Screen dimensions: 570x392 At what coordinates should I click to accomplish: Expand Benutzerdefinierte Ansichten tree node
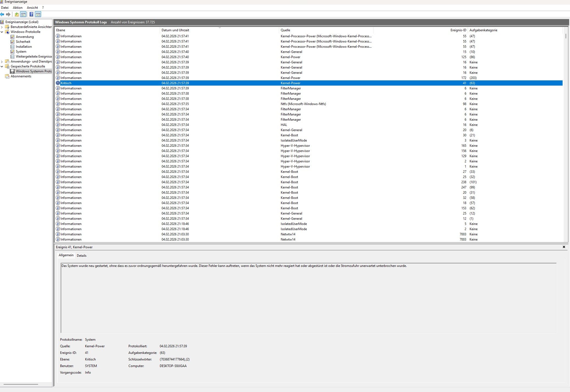point(2,27)
